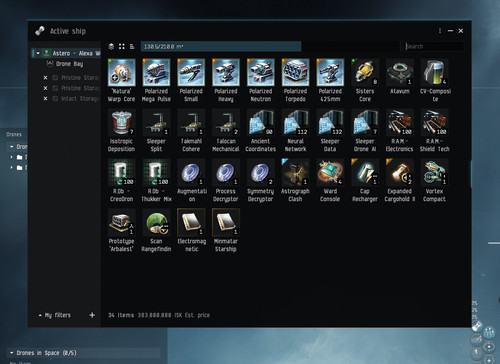Screen dimensions: 500x364
Task: Select the R.Db - CreoDron item
Action: (x=122, y=180)
